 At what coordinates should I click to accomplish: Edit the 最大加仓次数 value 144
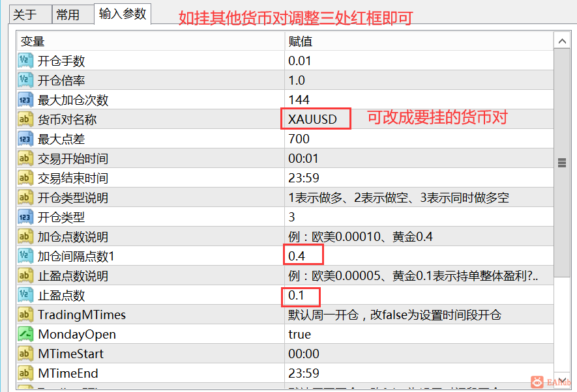(419, 100)
